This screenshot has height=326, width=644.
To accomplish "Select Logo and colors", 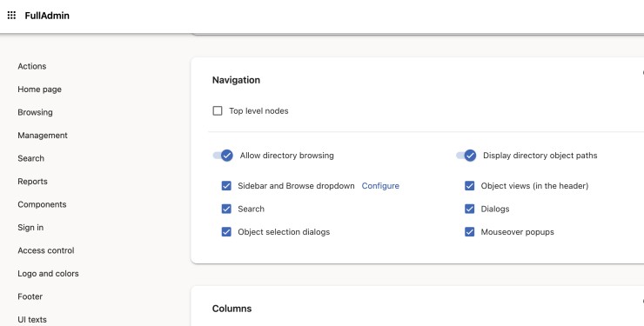I will click(x=48, y=274).
